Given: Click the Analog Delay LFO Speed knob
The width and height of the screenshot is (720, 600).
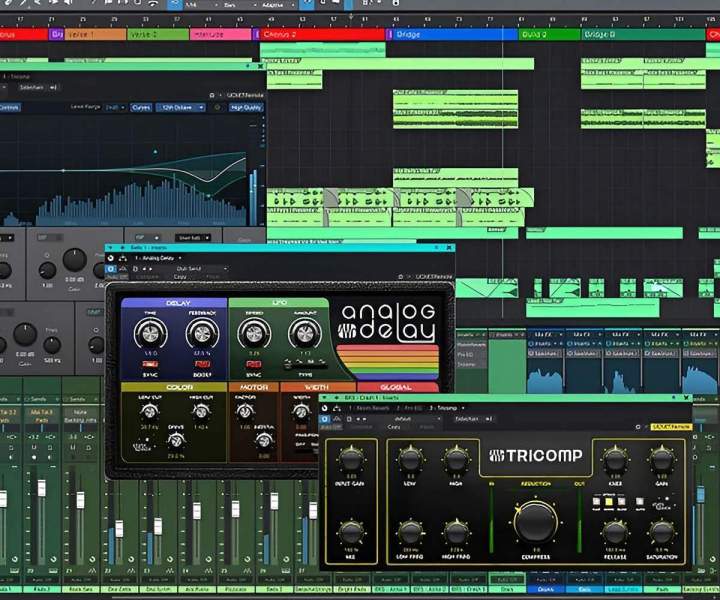Looking at the screenshot, I should point(254,334).
